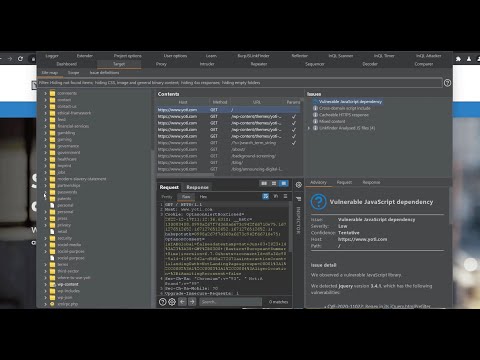Expand the security folder
Screen dimensions: 480x360
coord(46,238)
